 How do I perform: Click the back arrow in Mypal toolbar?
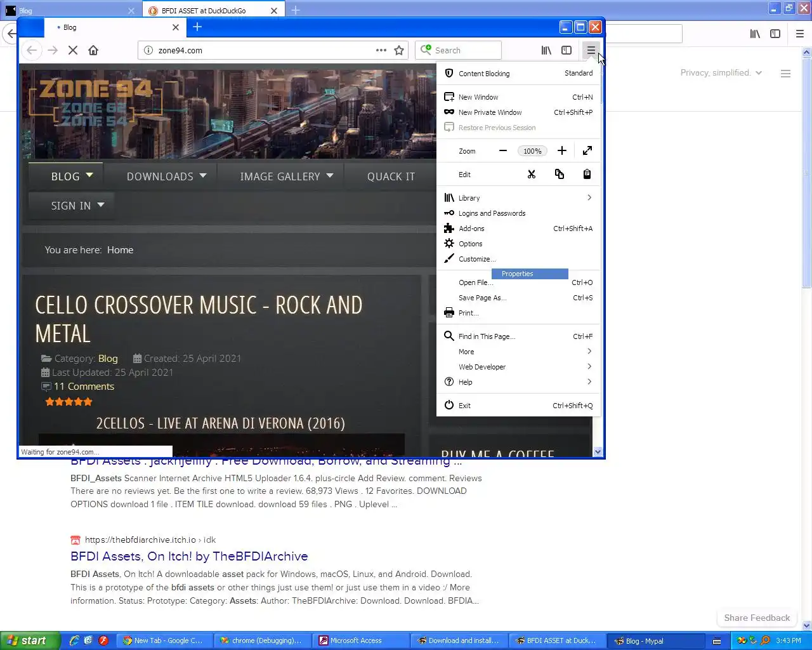coord(32,50)
